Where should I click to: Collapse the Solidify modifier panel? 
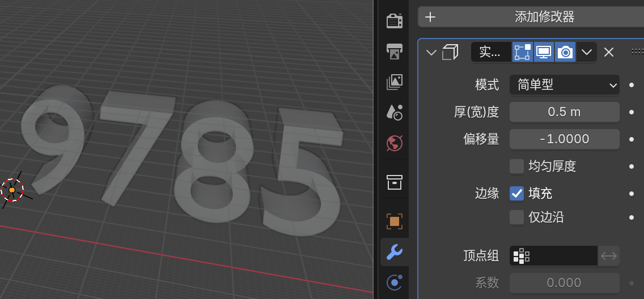431,52
